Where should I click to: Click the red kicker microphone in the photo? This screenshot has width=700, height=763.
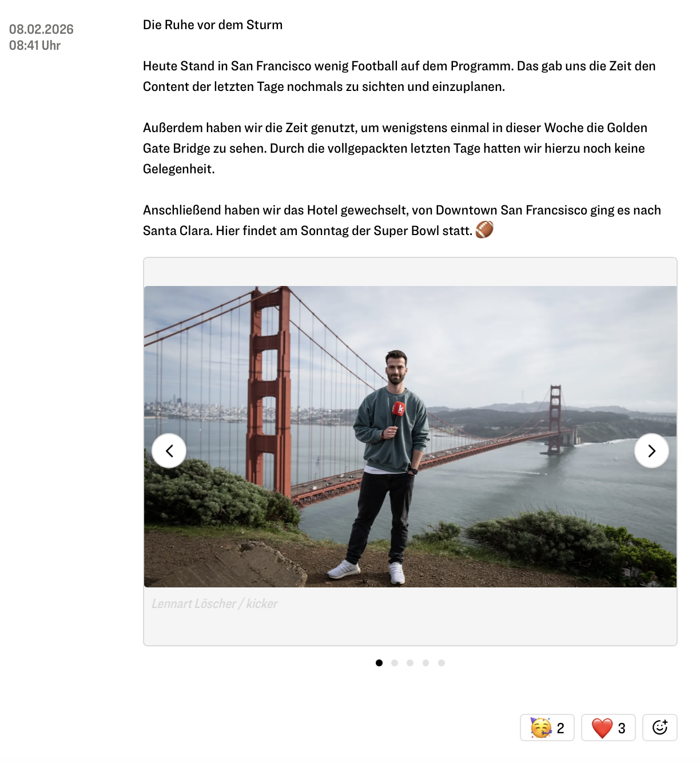397,414
